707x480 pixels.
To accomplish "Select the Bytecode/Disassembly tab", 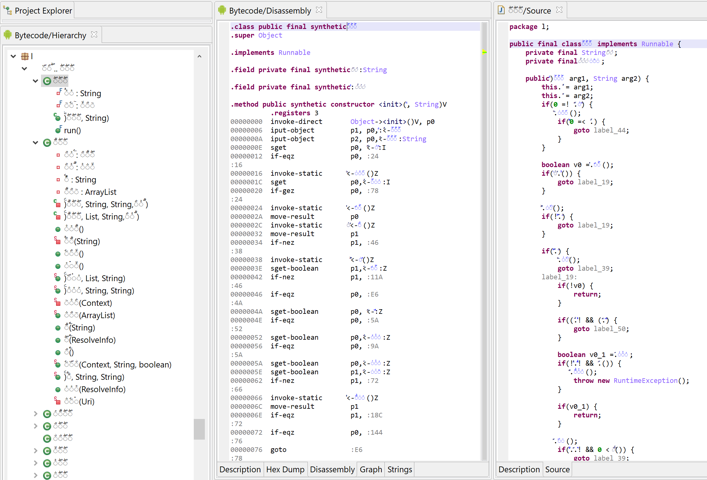I will 271,10.
